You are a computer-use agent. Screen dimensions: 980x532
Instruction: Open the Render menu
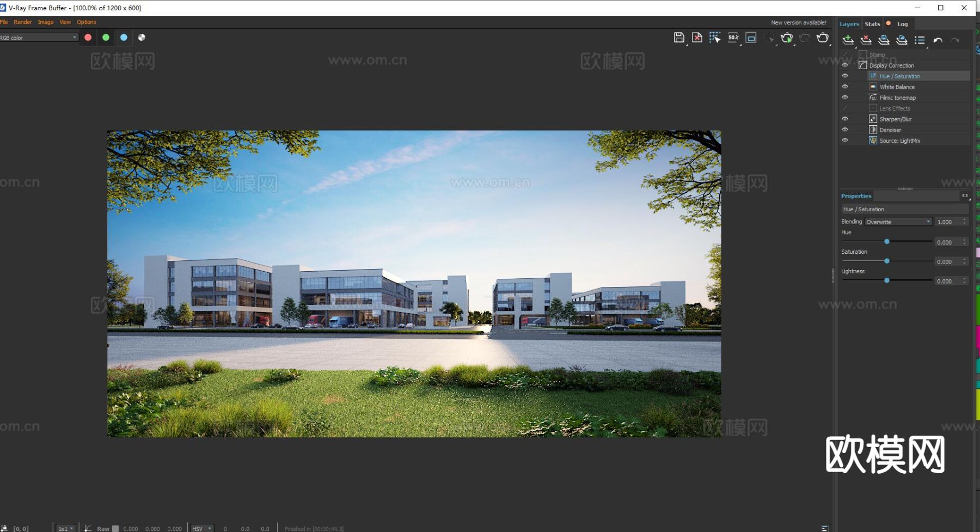23,22
